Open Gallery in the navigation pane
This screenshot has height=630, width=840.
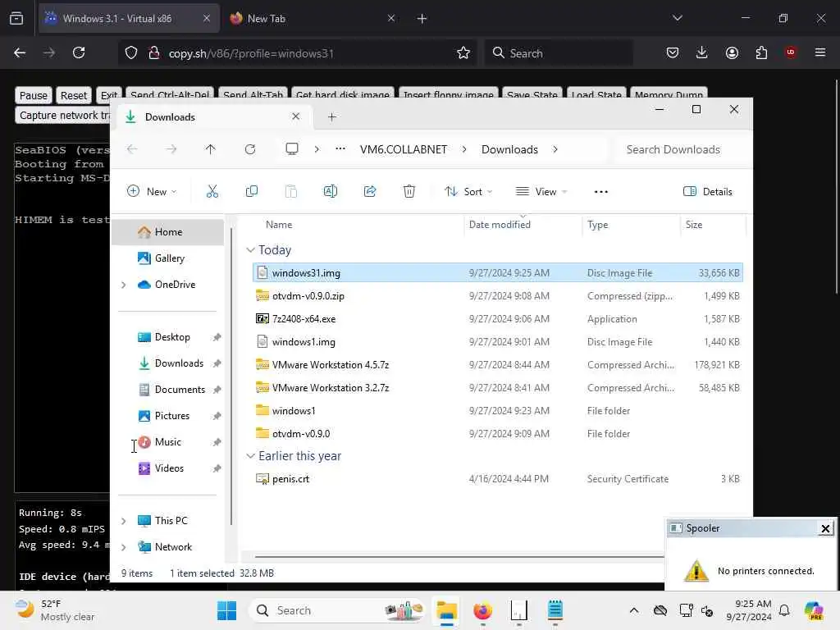[x=169, y=258]
